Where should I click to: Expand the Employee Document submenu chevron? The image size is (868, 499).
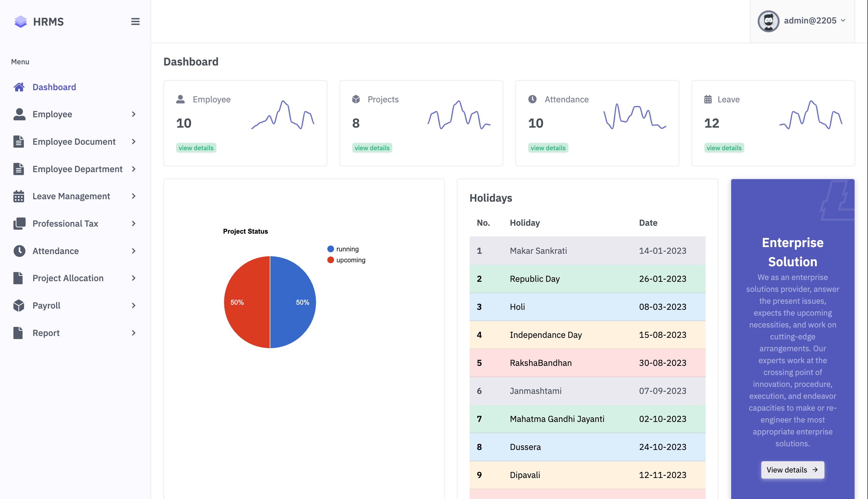tap(134, 142)
